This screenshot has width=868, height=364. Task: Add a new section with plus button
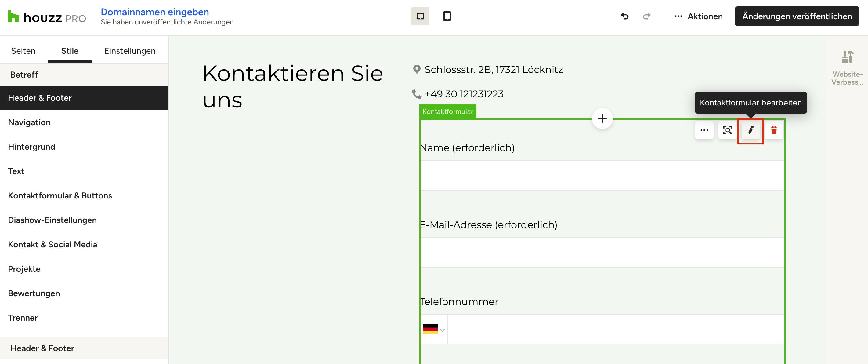coord(602,119)
